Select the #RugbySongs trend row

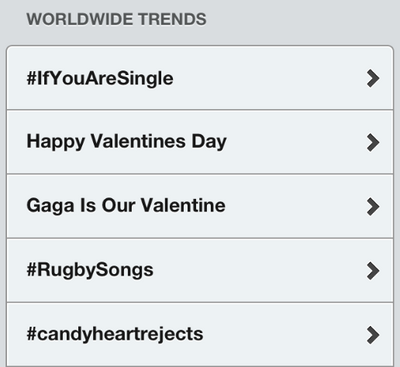point(200,271)
